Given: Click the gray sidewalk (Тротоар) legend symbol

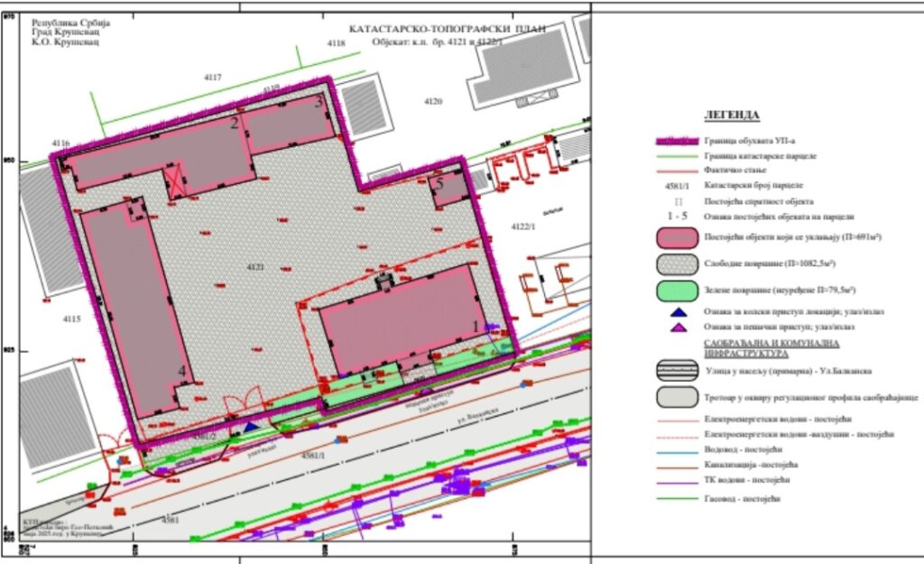Looking at the screenshot, I should (x=677, y=397).
